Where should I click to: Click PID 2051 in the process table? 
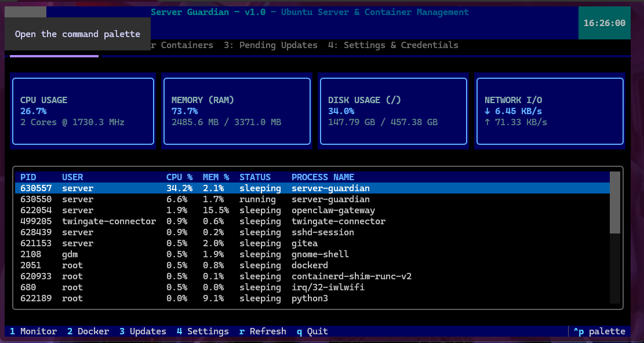(31, 265)
